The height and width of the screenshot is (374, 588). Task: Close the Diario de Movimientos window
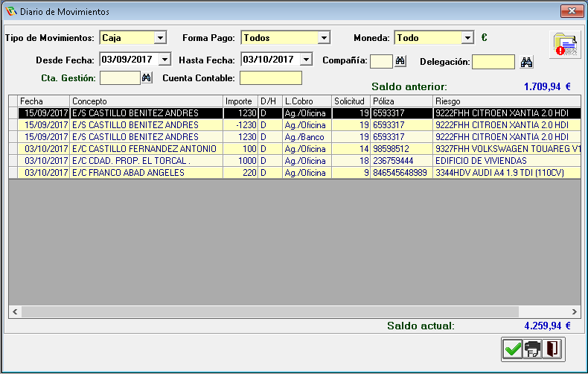click(572, 11)
